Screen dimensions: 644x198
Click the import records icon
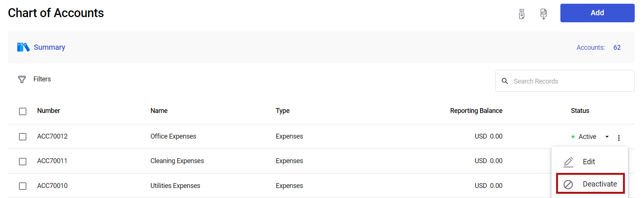tap(522, 14)
